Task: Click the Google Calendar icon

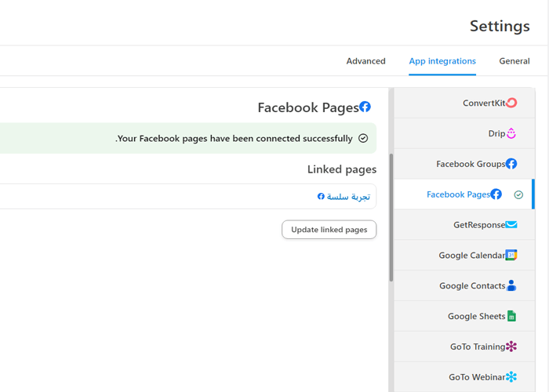Action: tap(511, 256)
